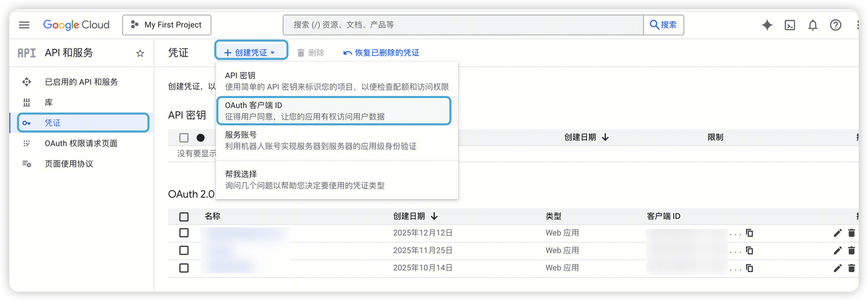Open the Gemini sparkle assistant icon
868x301 pixels.
pos(767,25)
